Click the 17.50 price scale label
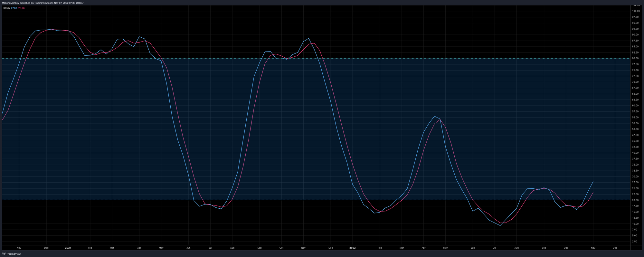644x257 pixels. (x=635, y=206)
